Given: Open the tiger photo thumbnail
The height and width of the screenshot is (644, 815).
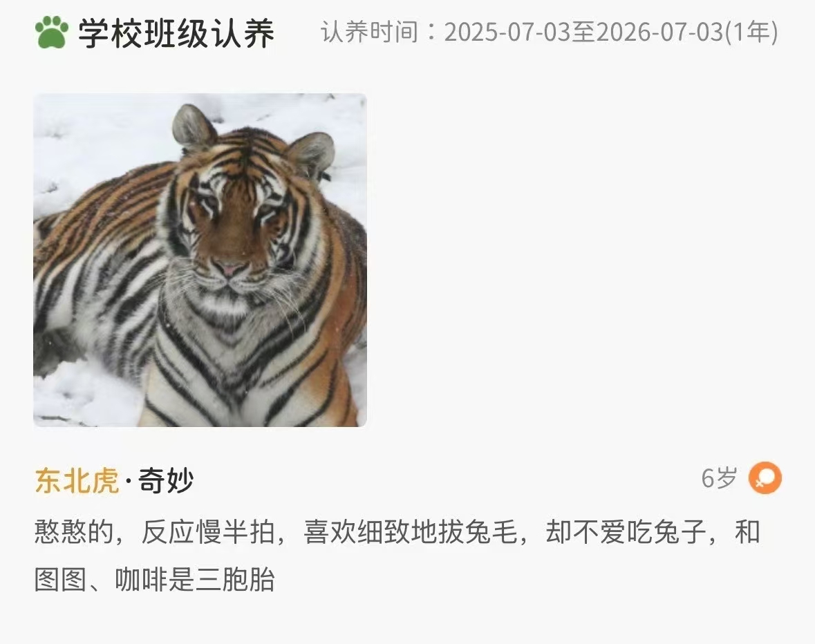Looking at the screenshot, I should coord(200,261).
